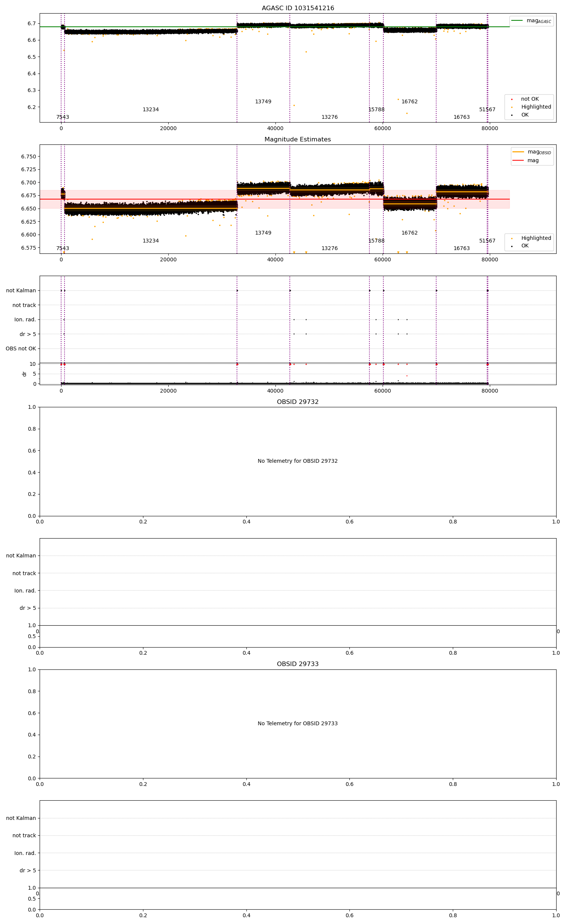The image size is (566, 924).
Task: Click the mag AGASC green-line legend entry
Action: pyautogui.click(x=531, y=21)
